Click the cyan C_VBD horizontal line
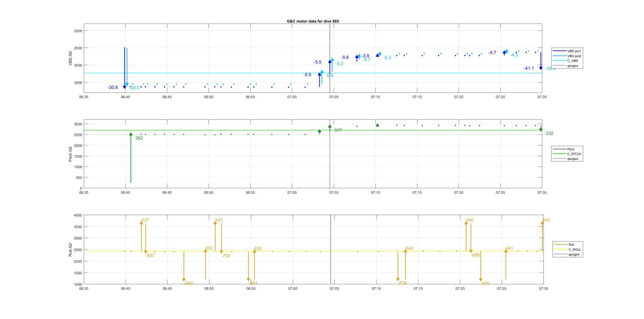Screen dimensions: 644x319 (x=313, y=73)
